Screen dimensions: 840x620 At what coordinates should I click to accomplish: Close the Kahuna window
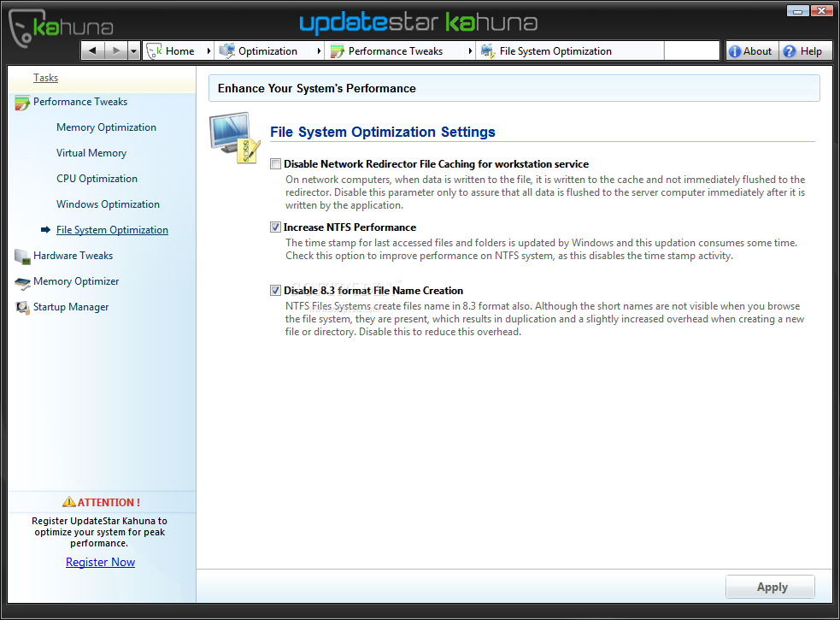[x=821, y=11]
